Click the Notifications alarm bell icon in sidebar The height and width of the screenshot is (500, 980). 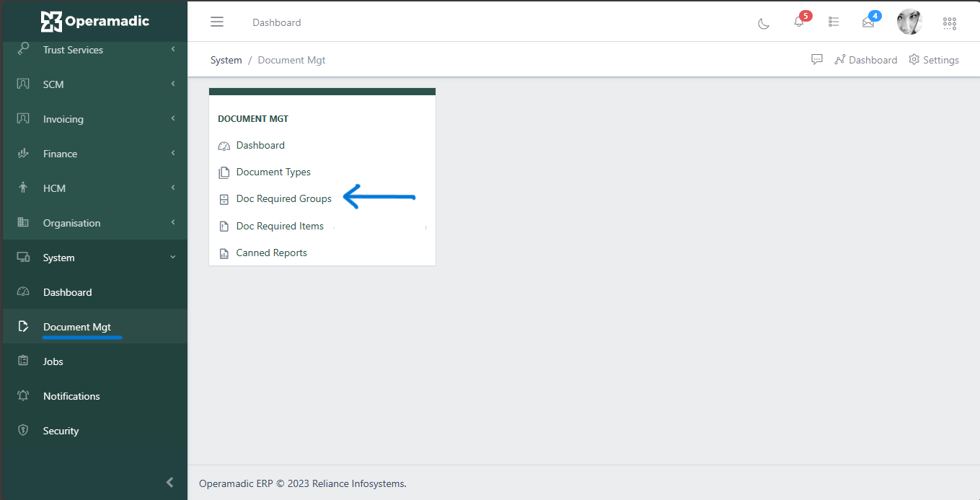(23, 395)
